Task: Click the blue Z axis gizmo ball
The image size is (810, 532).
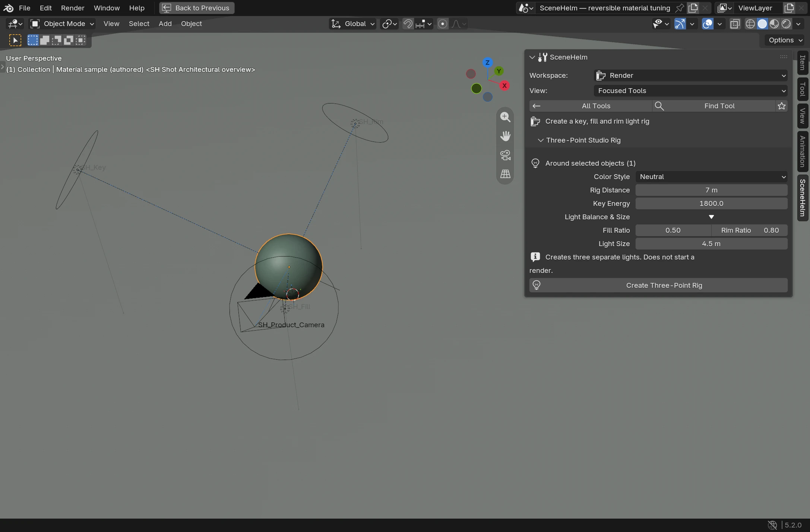Action: click(x=487, y=63)
